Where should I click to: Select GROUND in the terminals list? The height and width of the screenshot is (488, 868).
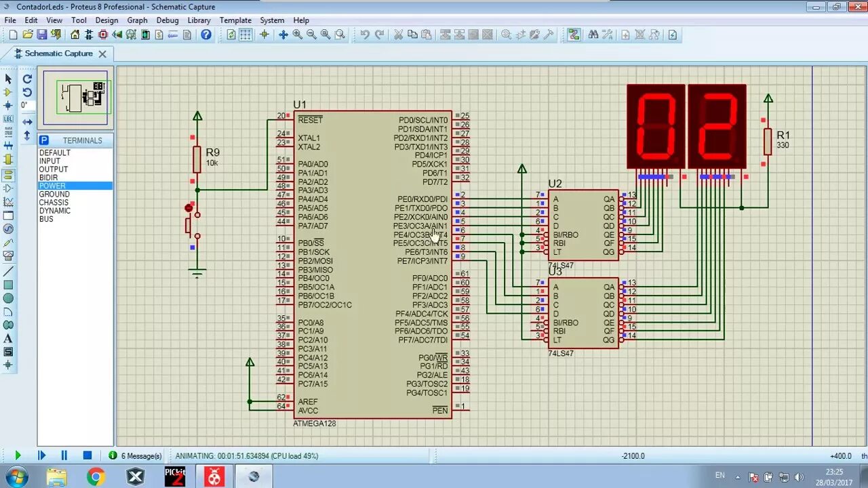54,195
